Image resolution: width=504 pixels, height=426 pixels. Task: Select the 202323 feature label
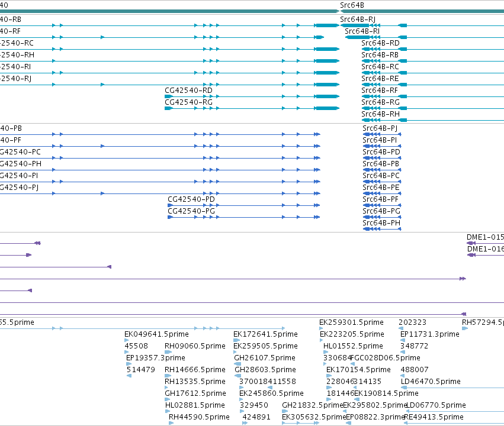[x=412, y=322]
